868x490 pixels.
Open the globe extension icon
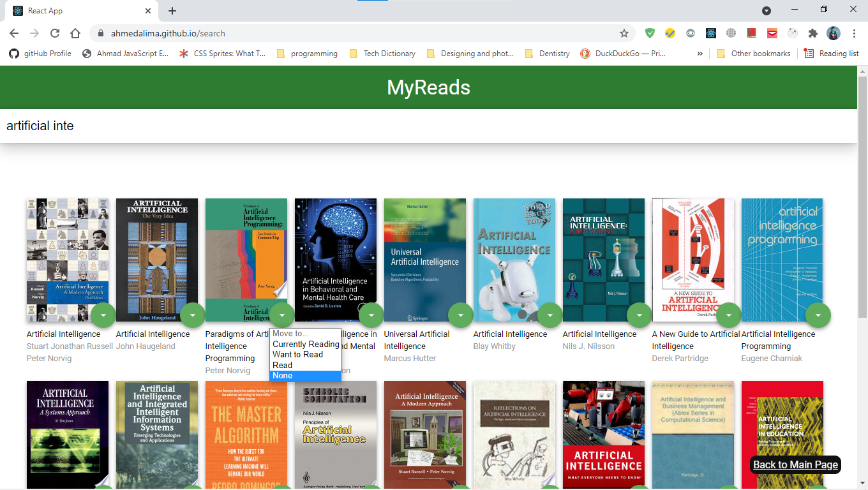[x=731, y=33]
